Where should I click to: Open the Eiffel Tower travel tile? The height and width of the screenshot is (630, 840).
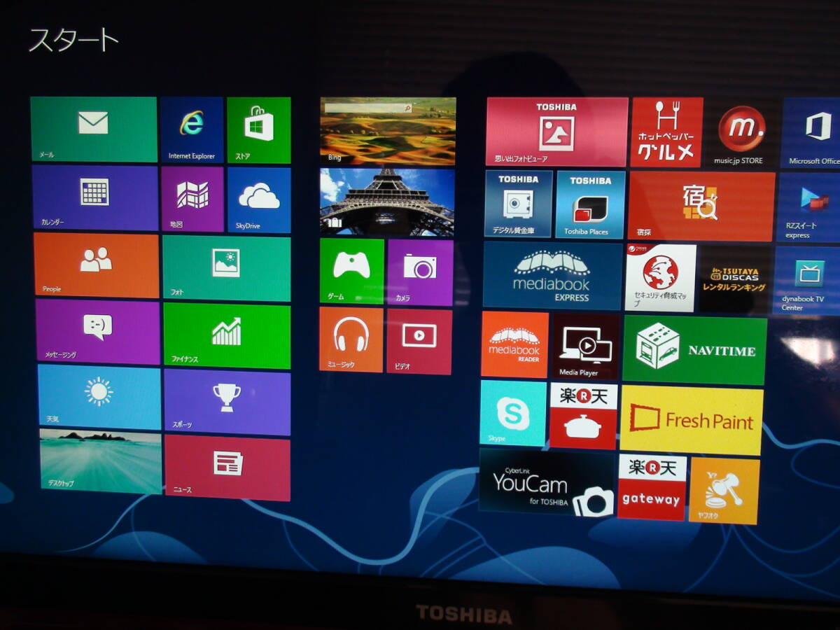tap(387, 202)
